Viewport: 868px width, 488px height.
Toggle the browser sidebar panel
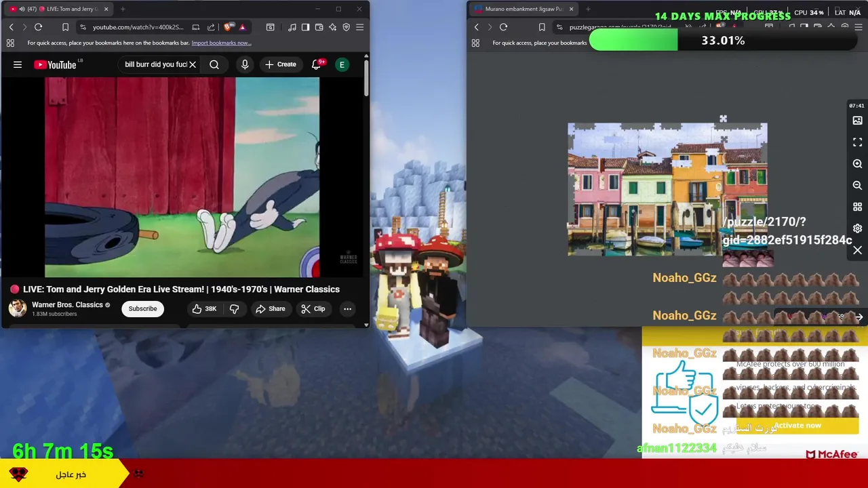305,27
